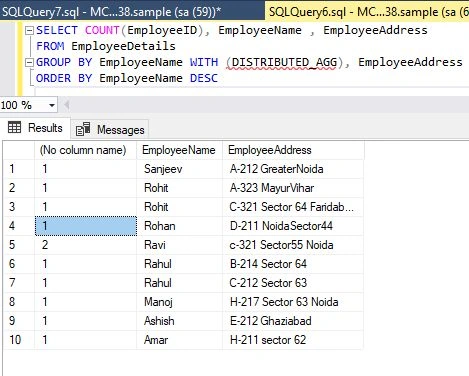469x376 pixels.
Task: Select row header number 5
Action: point(19,245)
